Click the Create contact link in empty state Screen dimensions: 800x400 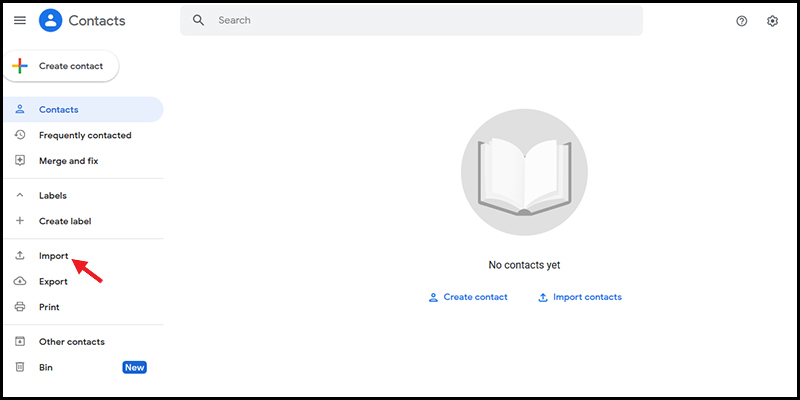pos(468,297)
